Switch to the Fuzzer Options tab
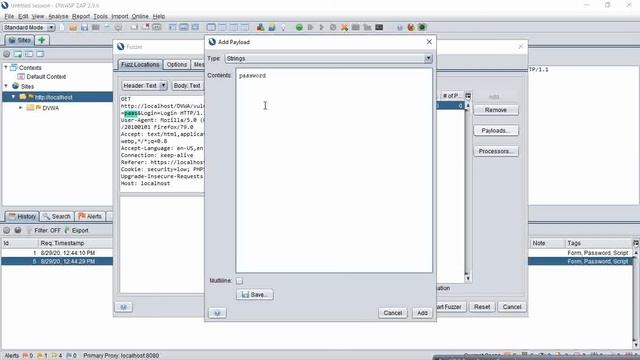The width and height of the screenshot is (640, 360). 177,64
